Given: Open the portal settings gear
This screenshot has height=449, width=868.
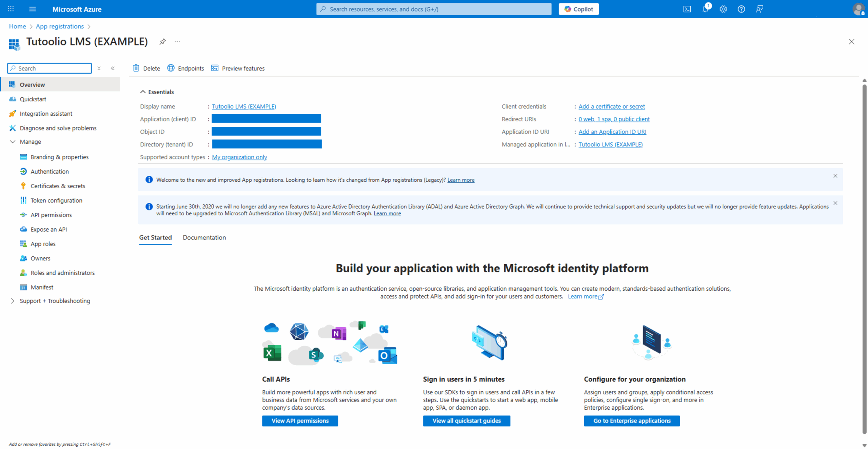Looking at the screenshot, I should [723, 9].
